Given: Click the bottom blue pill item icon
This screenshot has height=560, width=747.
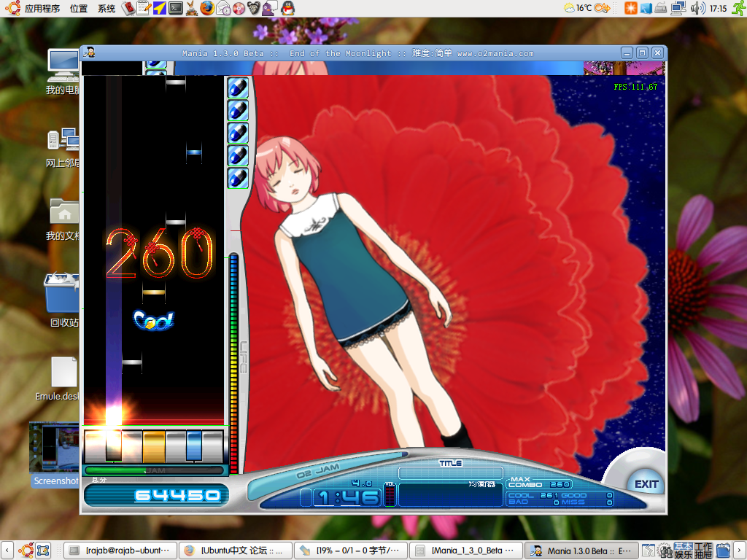Looking at the screenshot, I should click(x=238, y=178).
